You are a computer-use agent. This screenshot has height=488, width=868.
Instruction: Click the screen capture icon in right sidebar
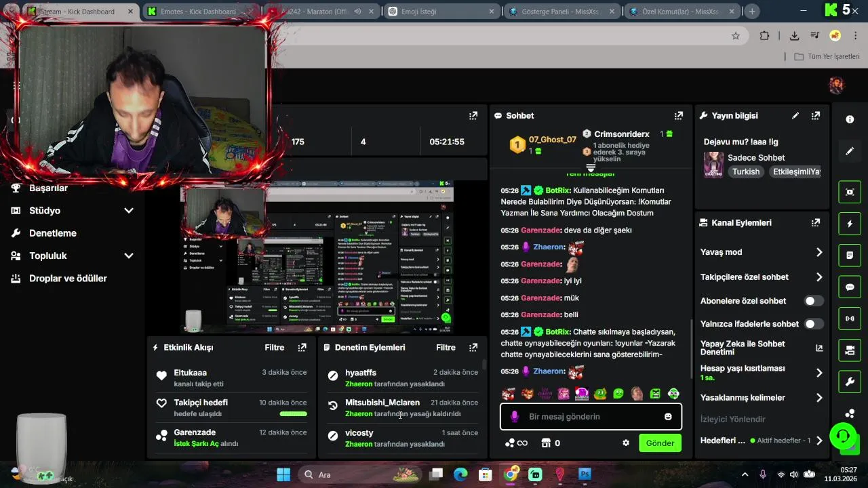coord(850,192)
